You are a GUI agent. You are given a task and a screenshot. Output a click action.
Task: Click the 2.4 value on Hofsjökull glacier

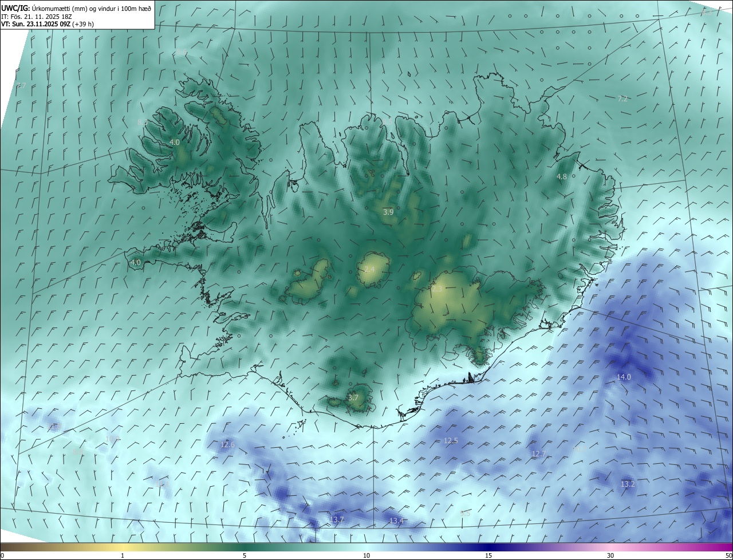point(370,269)
